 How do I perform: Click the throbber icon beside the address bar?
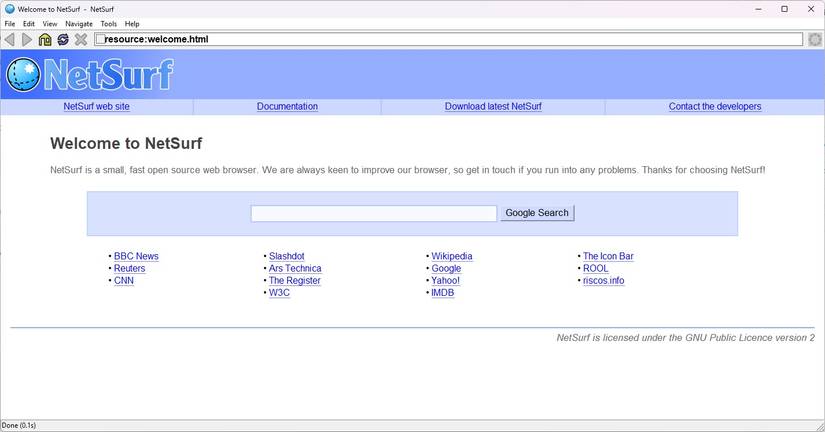click(x=814, y=39)
